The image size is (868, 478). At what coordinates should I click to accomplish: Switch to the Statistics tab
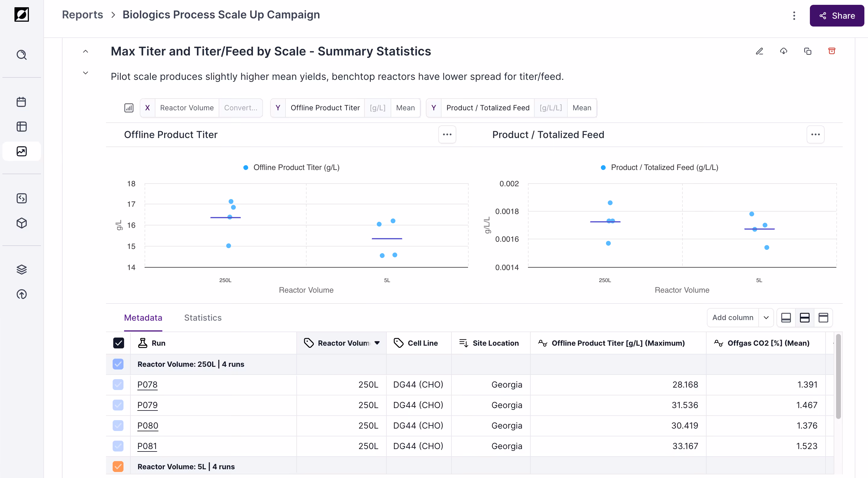coord(202,318)
